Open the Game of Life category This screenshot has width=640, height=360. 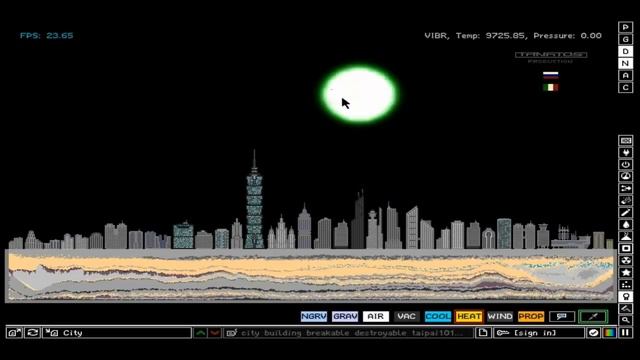(x=625, y=284)
